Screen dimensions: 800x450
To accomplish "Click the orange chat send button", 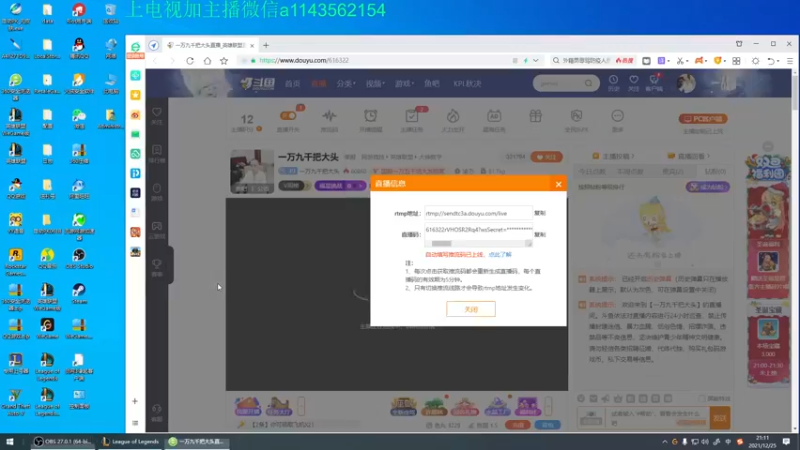I will 720,418.
